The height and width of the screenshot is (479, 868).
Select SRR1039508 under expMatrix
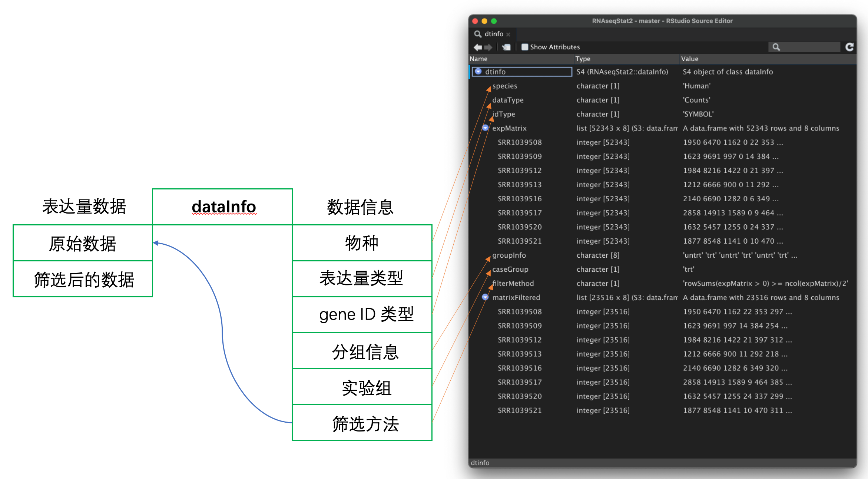coord(520,142)
